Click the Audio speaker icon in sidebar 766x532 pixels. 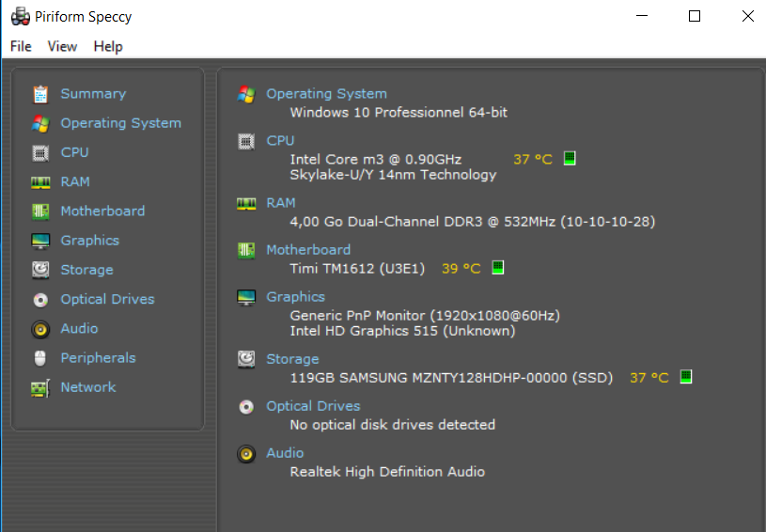[40, 329]
